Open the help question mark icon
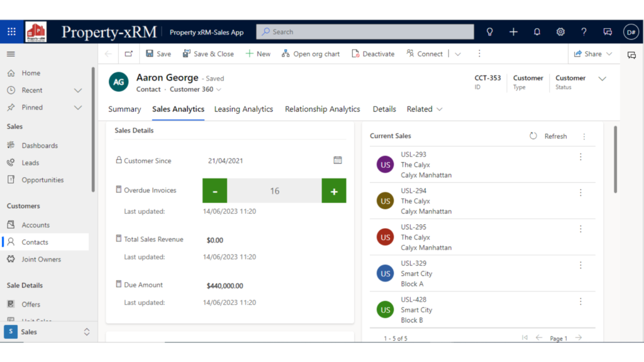Screen dimensions: 644x362 [x=584, y=31]
